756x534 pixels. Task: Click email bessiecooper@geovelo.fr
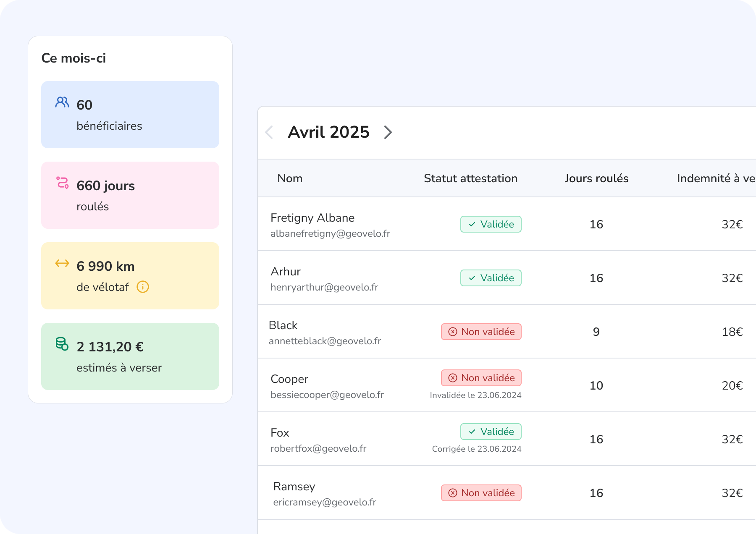[327, 395]
